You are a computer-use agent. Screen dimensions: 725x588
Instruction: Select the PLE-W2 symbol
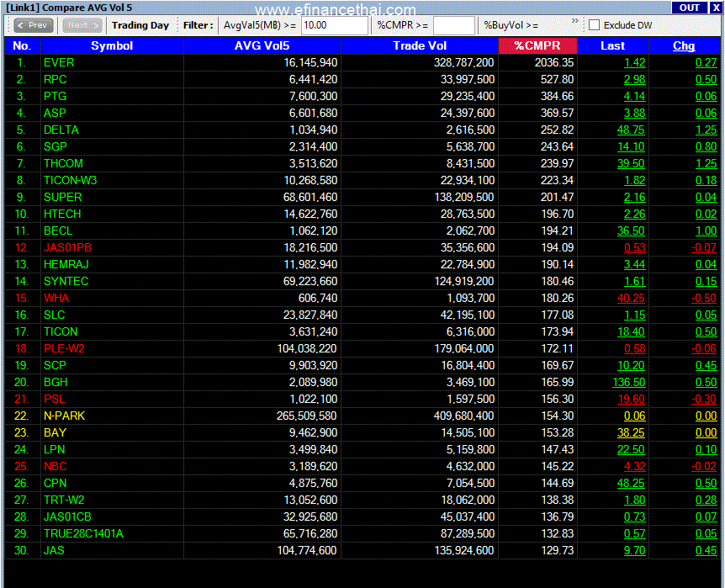point(64,349)
